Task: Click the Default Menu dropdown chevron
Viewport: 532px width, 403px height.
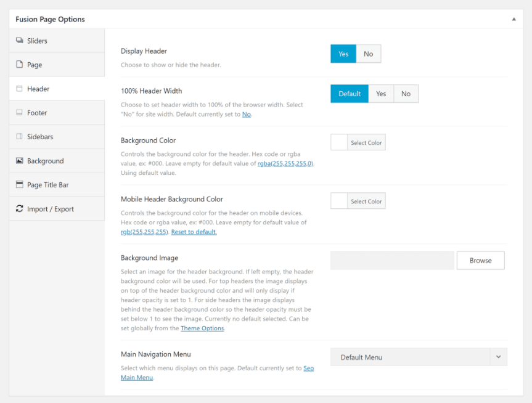Action: pyautogui.click(x=499, y=357)
